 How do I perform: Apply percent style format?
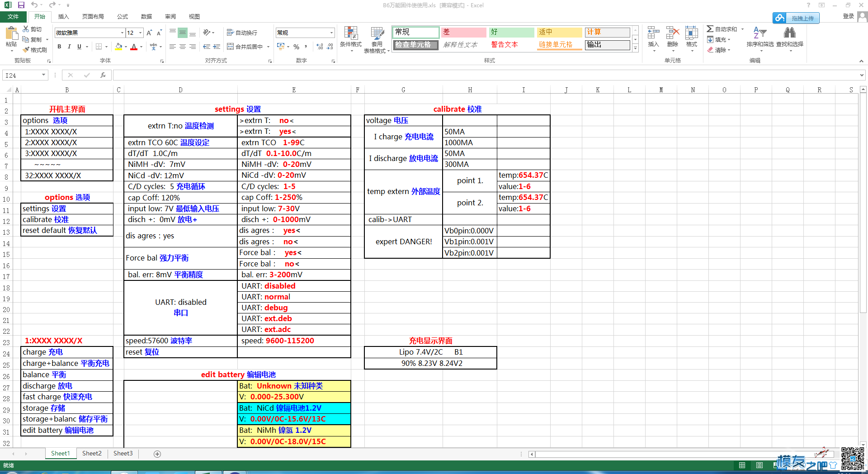[x=296, y=47]
